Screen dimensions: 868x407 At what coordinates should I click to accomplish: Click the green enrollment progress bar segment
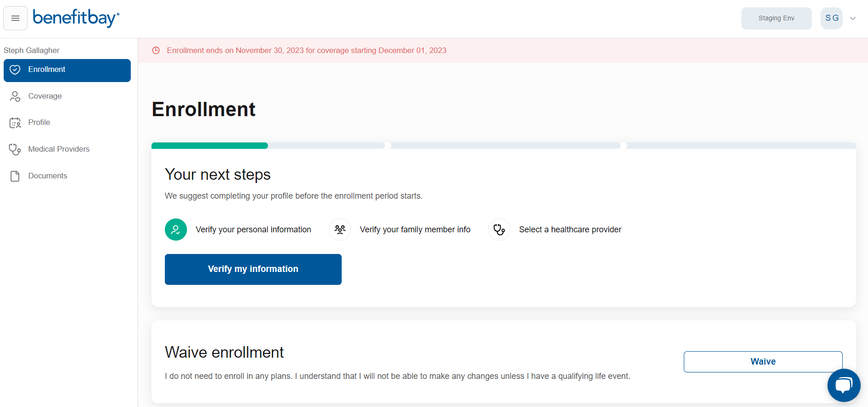210,146
